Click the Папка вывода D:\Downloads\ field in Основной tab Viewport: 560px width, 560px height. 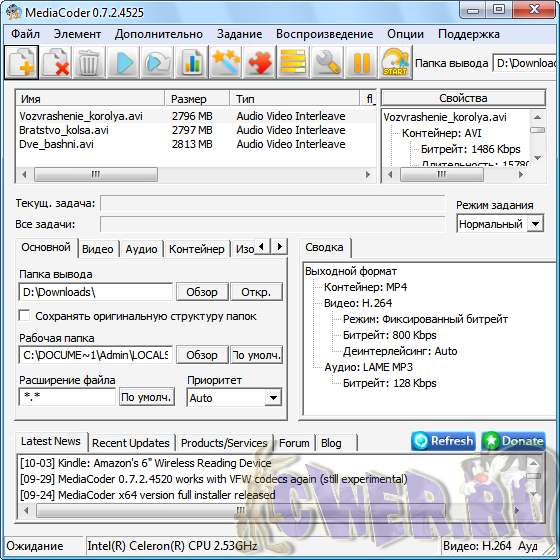pyautogui.click(x=95, y=292)
